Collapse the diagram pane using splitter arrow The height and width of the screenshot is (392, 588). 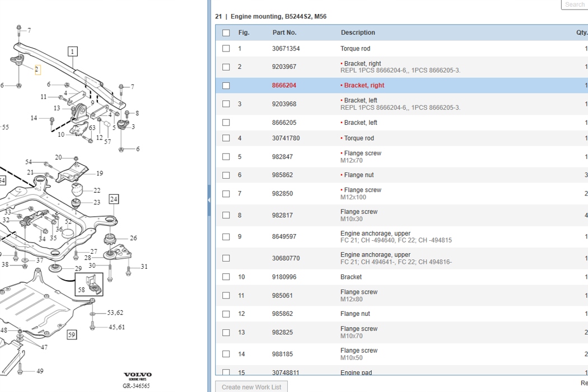(x=209, y=200)
